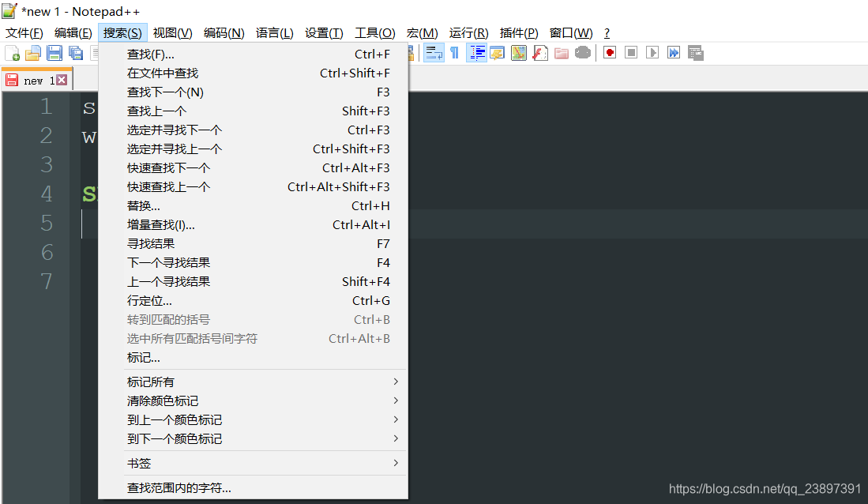Open the Function list toolbar icon
868x504 pixels.
pyautogui.click(x=539, y=53)
